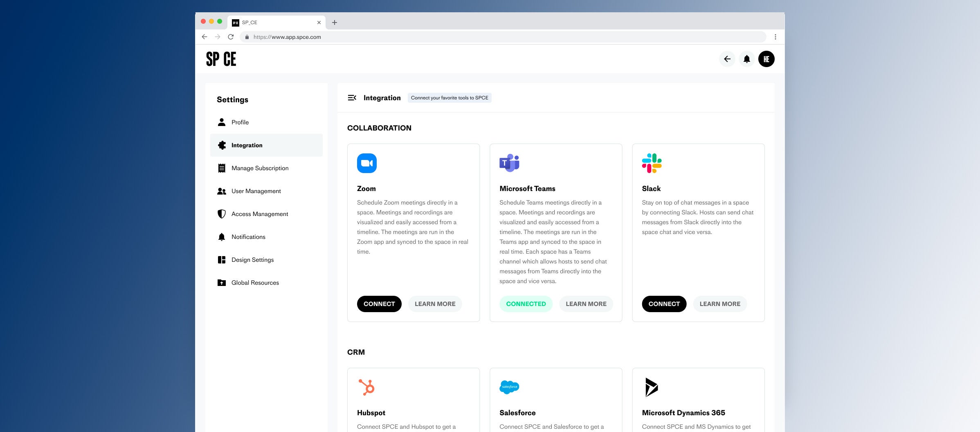Click the Microsoft Teams logo
This screenshot has width=980, height=432.
(x=509, y=163)
